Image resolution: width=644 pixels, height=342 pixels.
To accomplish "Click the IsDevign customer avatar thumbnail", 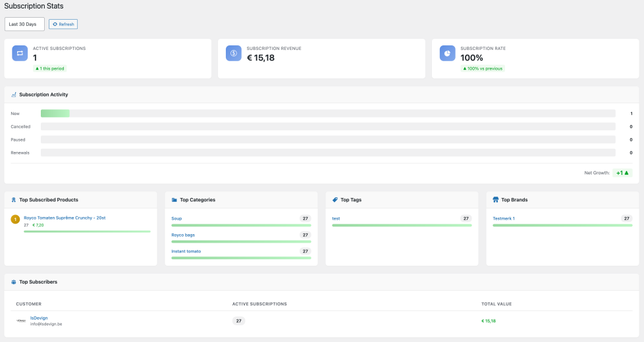I will (x=21, y=321).
